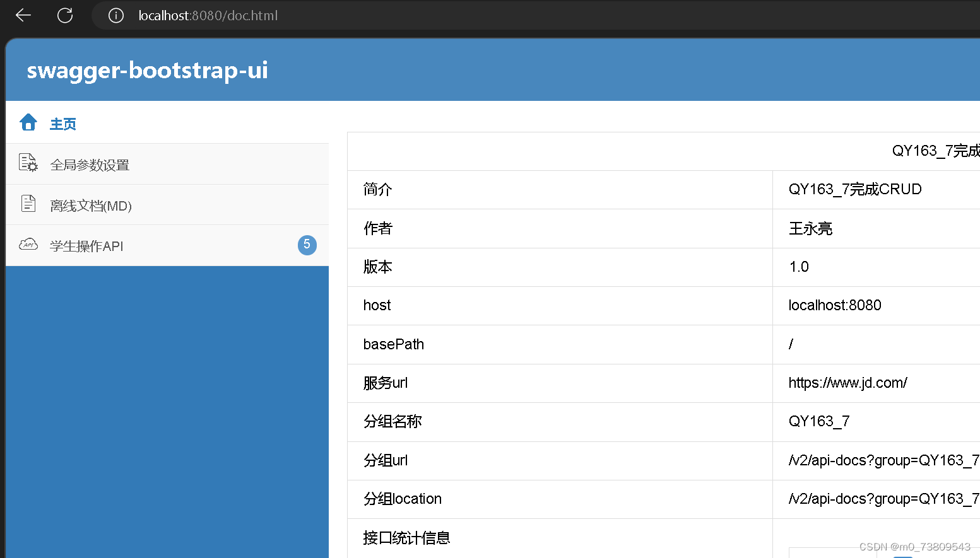Click the browser back arrow
Screen dimensions: 980x558
[23, 15]
